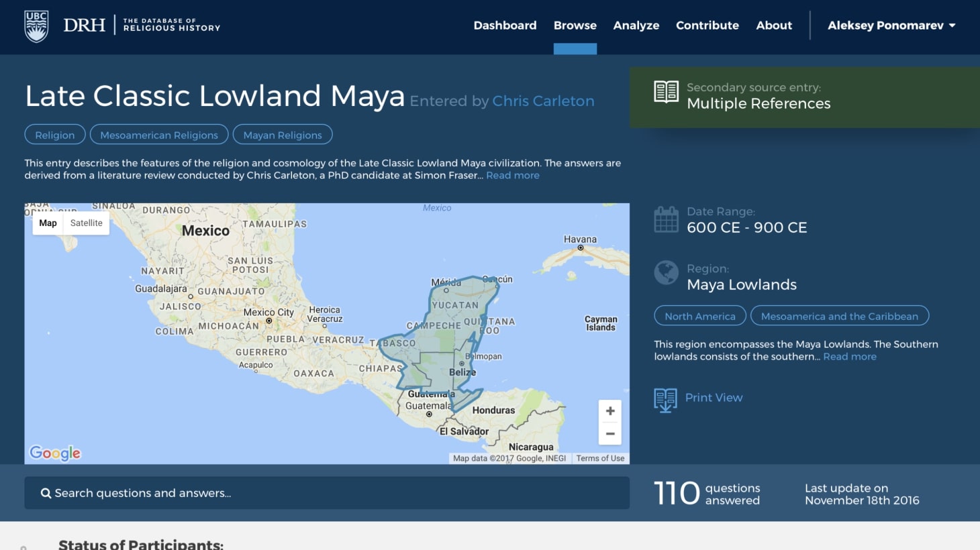Click El Salvador label on map
The height and width of the screenshot is (550, 980).
(464, 432)
